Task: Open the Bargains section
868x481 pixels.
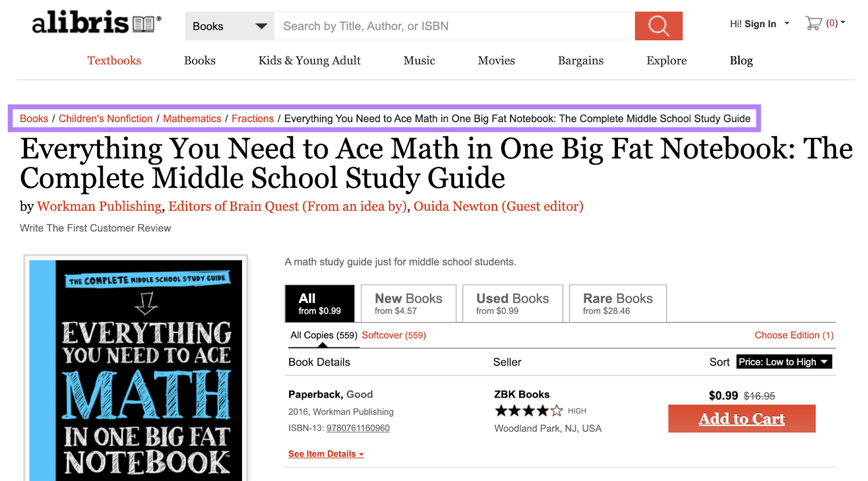Action: tap(580, 61)
